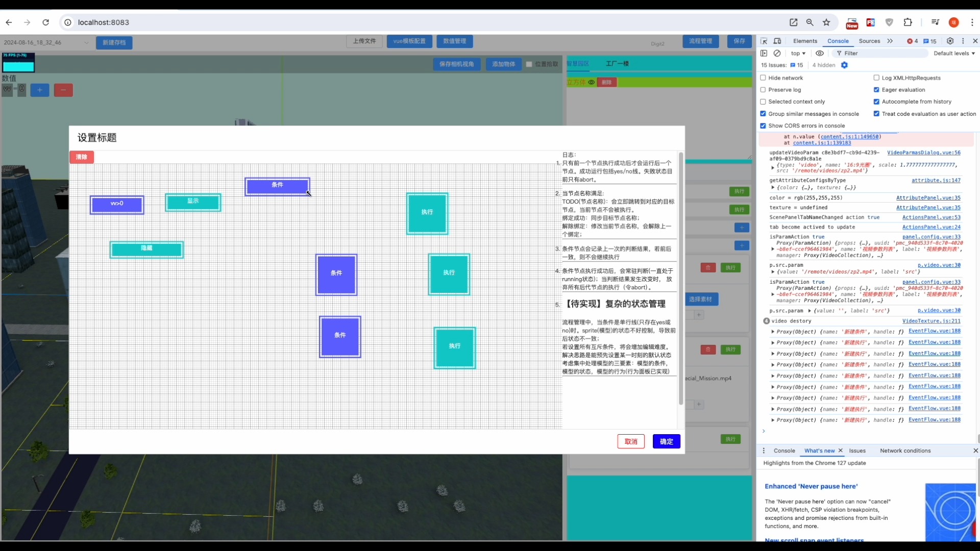The width and height of the screenshot is (980, 551).
Task: Click the red 清除 clear button
Action: click(x=82, y=157)
